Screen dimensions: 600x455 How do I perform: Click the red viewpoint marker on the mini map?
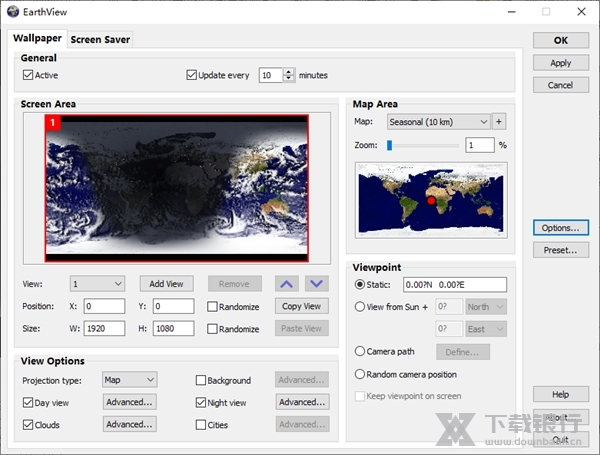click(x=431, y=200)
